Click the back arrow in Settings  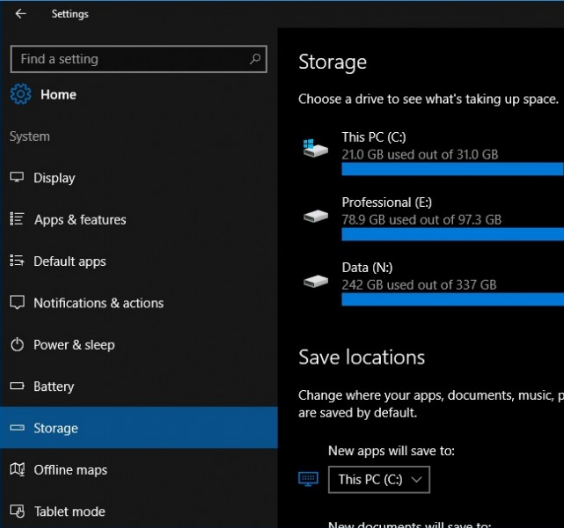[21, 14]
